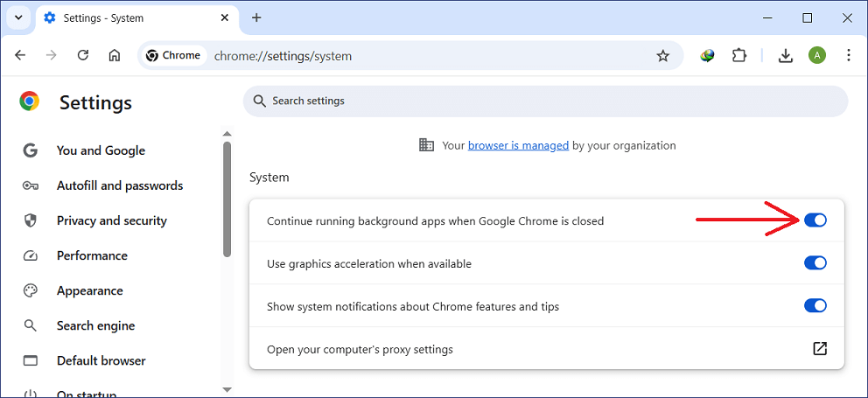Open the Downloads icon in toolbar

tap(786, 55)
